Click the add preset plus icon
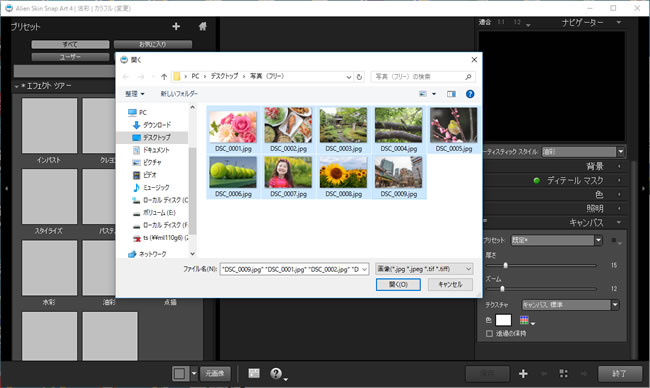The height and width of the screenshot is (388, 650). (176, 27)
